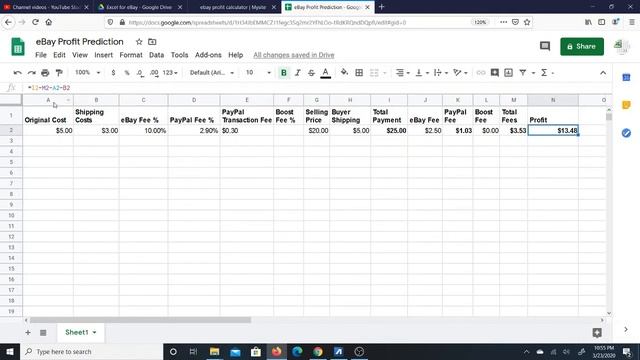This screenshot has height=360, width=640.
Task: Click the green Share button
Action: (582, 47)
